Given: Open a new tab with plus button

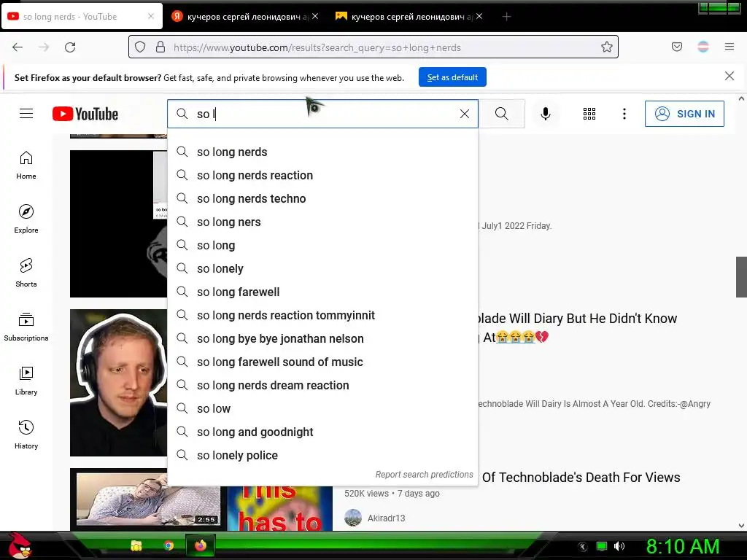Looking at the screenshot, I should click(506, 17).
